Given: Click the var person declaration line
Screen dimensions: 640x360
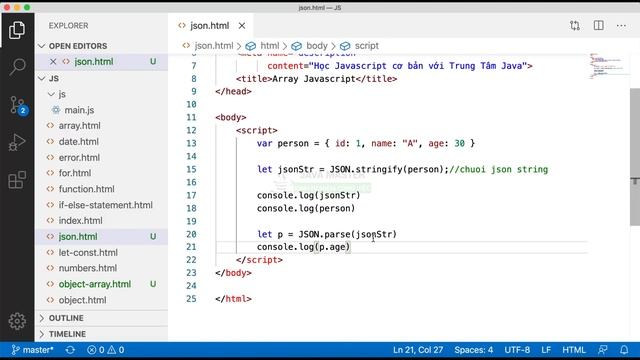Looking at the screenshot, I should [x=366, y=143].
